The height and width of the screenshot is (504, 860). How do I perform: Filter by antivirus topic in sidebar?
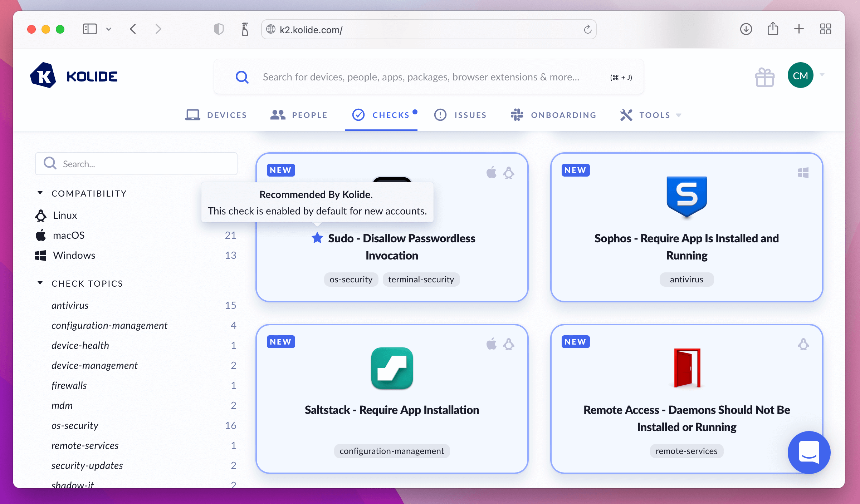click(x=70, y=305)
